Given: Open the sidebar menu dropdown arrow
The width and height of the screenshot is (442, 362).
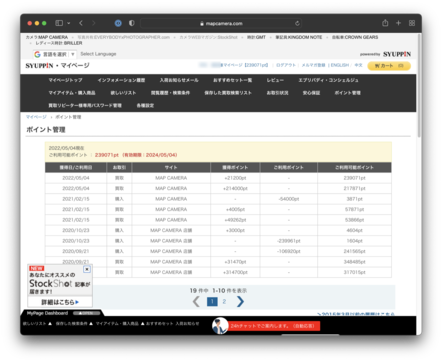Looking at the screenshot, I should point(68,23).
